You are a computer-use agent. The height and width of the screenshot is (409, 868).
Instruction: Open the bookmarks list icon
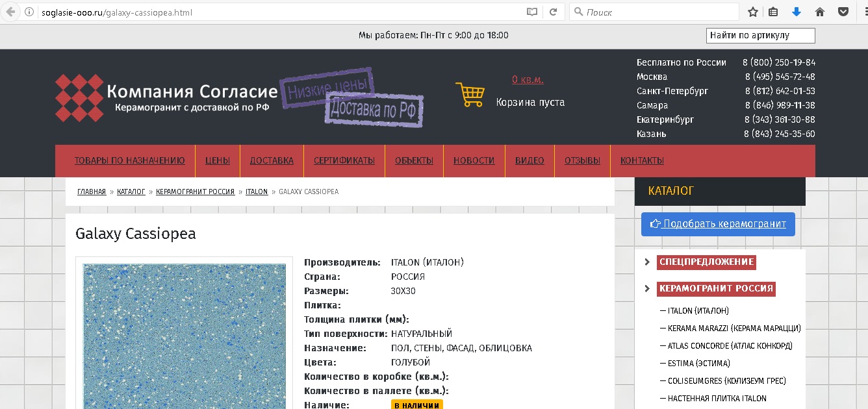click(773, 12)
